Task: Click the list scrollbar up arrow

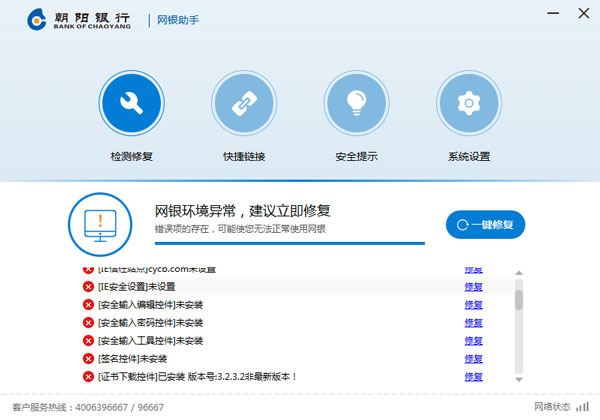Action: pos(519,273)
